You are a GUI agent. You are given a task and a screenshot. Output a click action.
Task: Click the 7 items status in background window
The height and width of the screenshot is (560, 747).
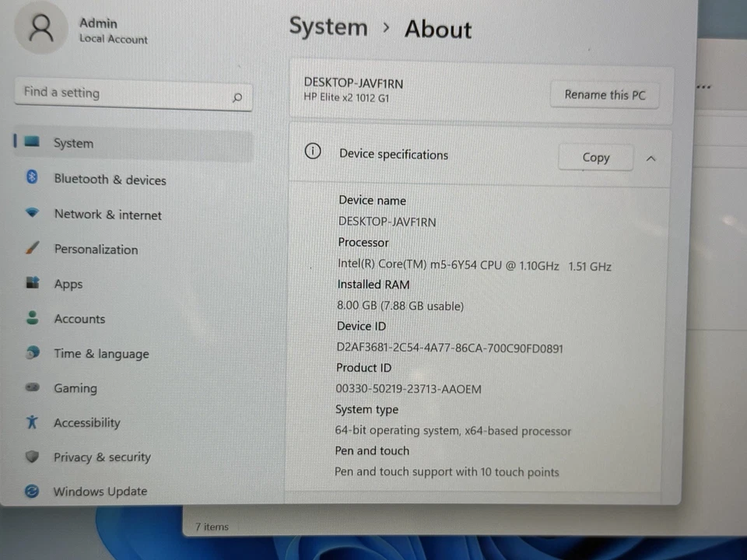(212, 527)
